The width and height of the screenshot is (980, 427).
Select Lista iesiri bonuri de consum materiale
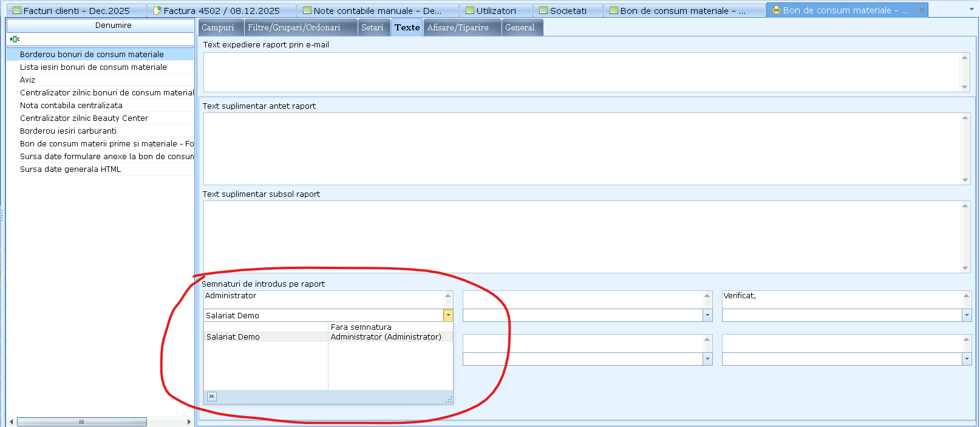pyautogui.click(x=93, y=67)
